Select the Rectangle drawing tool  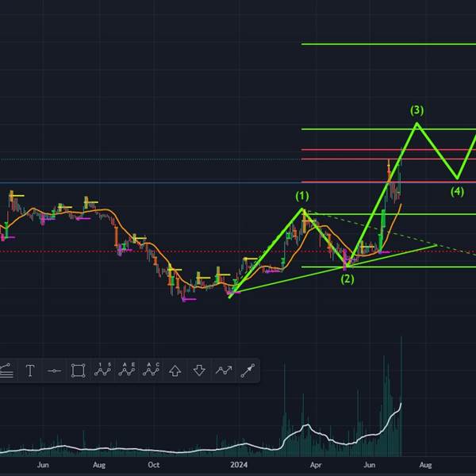pyautogui.click(x=78, y=370)
